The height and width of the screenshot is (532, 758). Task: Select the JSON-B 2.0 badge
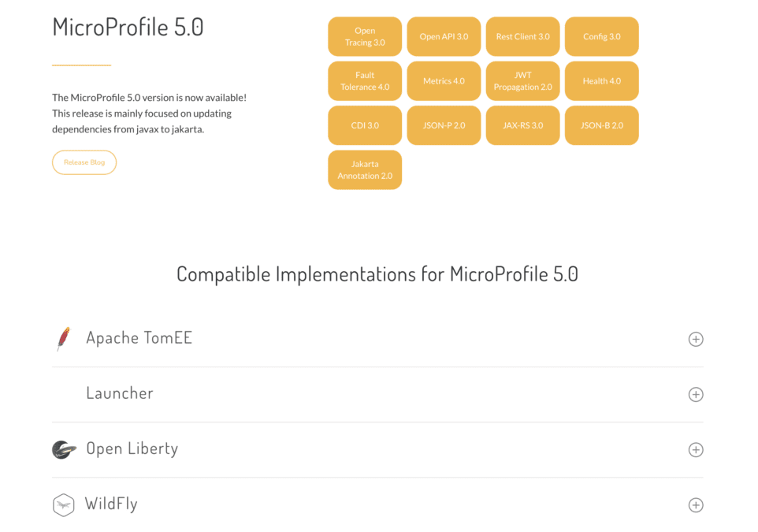point(601,125)
